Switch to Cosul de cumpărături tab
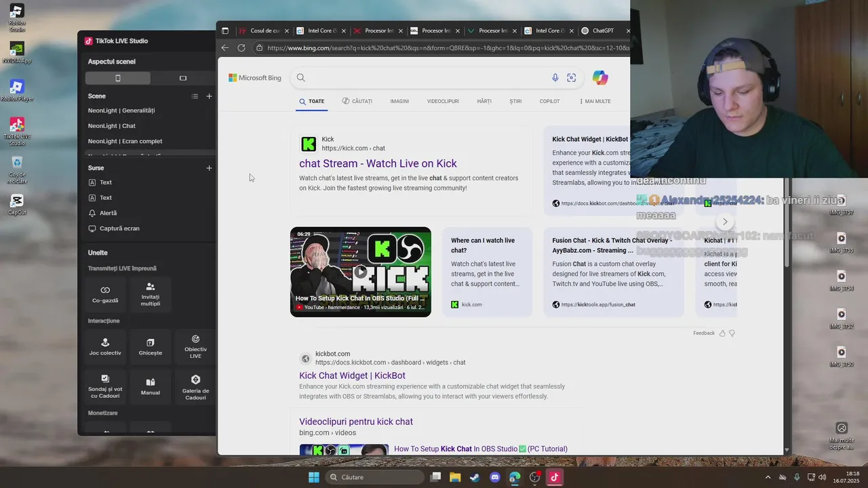Viewport: 868px width, 488px height. [263, 30]
